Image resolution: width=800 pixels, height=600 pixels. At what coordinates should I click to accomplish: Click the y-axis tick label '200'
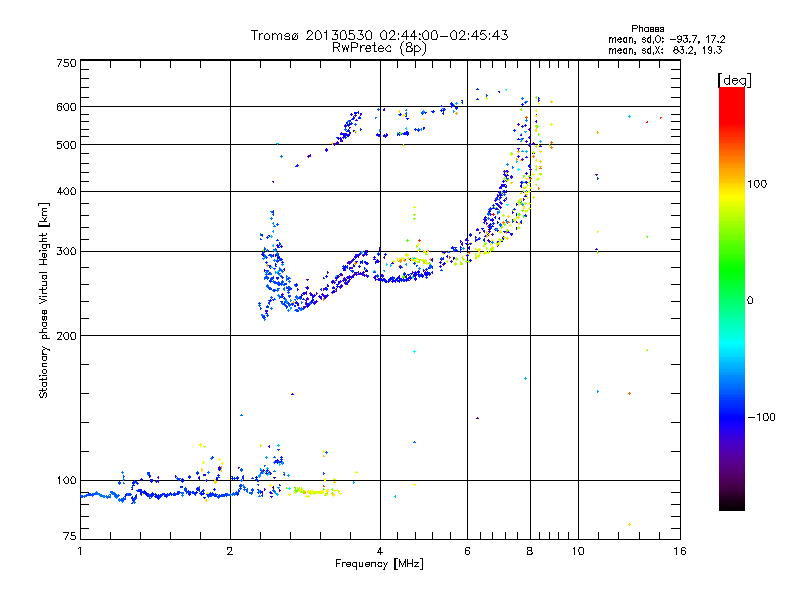(66, 336)
